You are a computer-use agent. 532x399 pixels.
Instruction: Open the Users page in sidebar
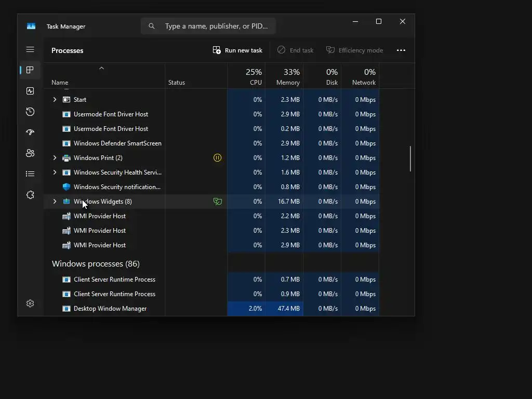pyautogui.click(x=30, y=153)
